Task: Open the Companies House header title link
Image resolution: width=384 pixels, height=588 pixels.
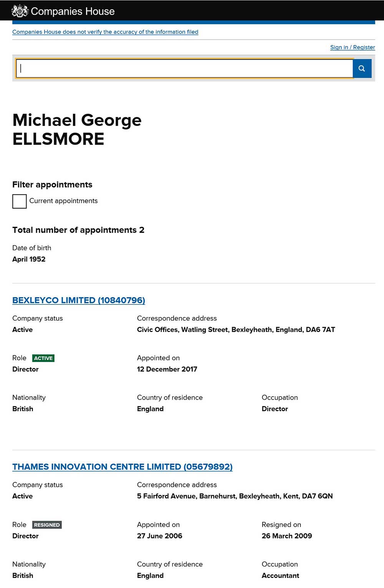Action: click(x=73, y=12)
